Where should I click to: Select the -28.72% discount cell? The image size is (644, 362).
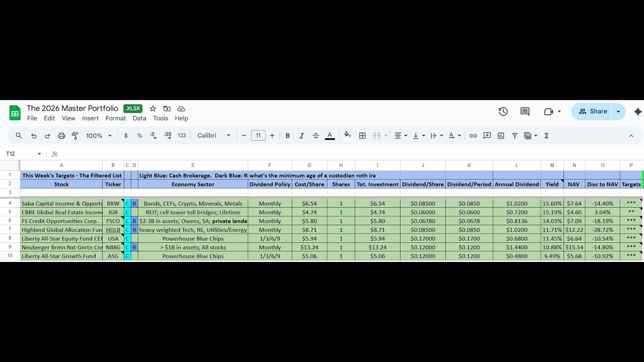(x=603, y=230)
